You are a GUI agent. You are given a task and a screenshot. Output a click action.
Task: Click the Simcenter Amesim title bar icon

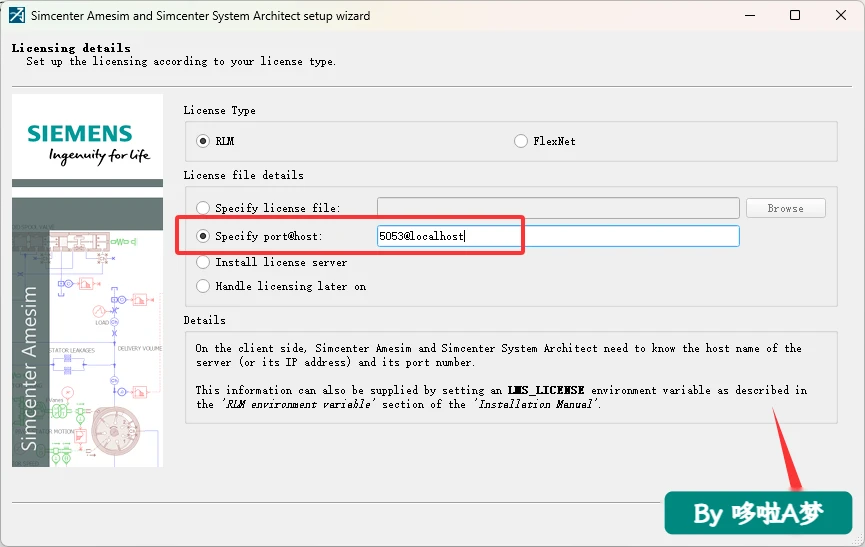pos(17,15)
